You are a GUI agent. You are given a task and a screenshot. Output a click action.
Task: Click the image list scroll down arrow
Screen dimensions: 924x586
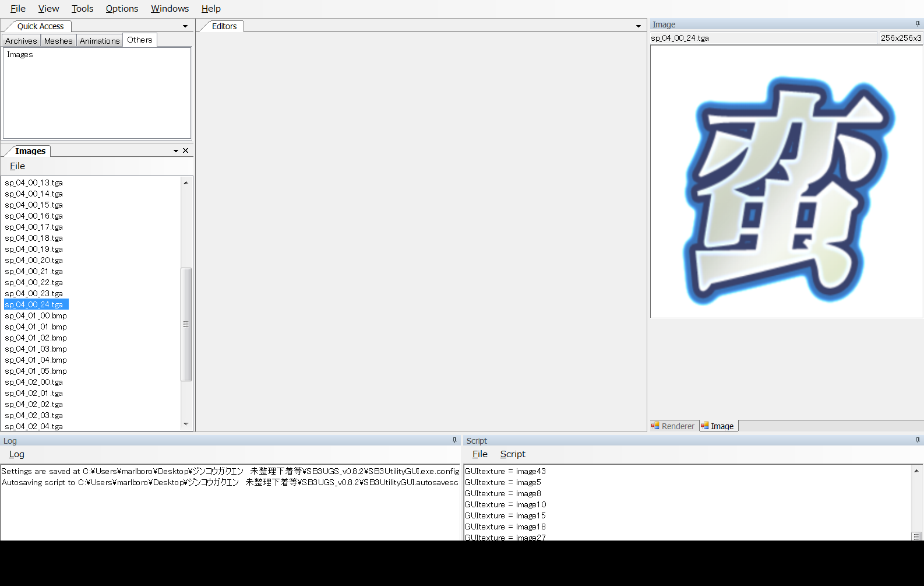[186, 424]
